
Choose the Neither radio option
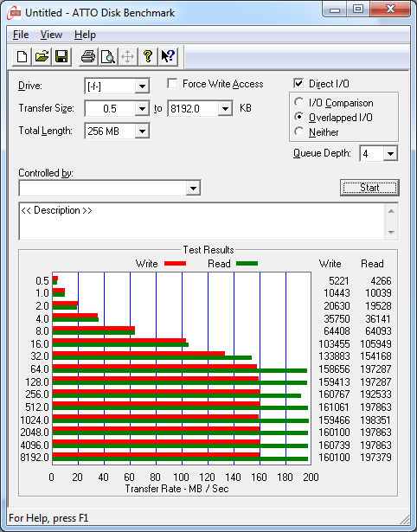pos(299,131)
